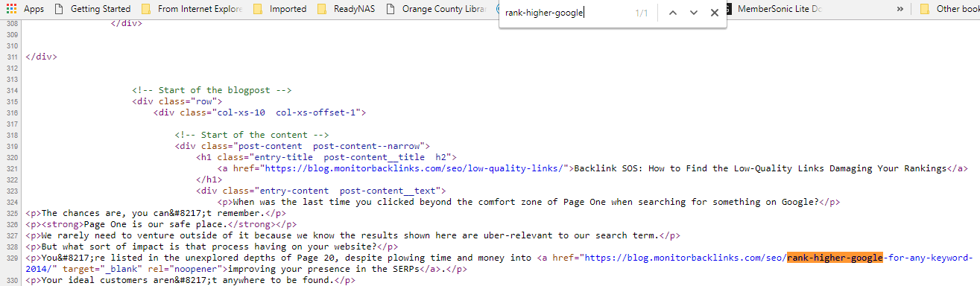Click the highlighted rank-higher-google match
Image resolution: width=980 pixels, height=286 pixels.
[x=835, y=258]
